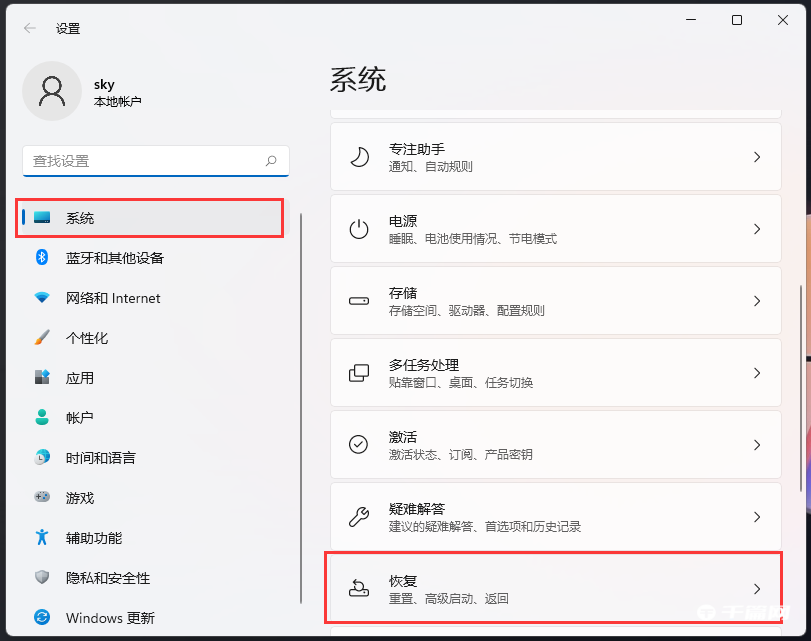Click the moon icon for 专注助手
This screenshot has height=641, width=811.
point(359,157)
